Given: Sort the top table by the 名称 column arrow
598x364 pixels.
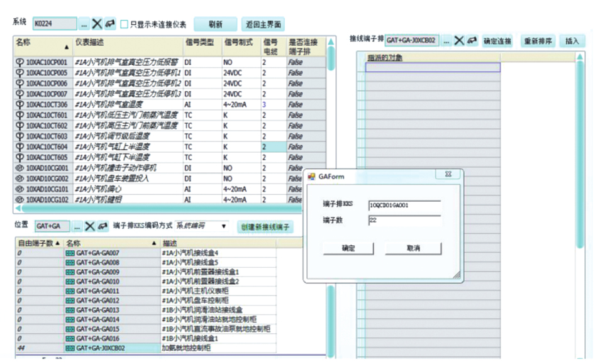Looking at the screenshot, I should [67, 47].
